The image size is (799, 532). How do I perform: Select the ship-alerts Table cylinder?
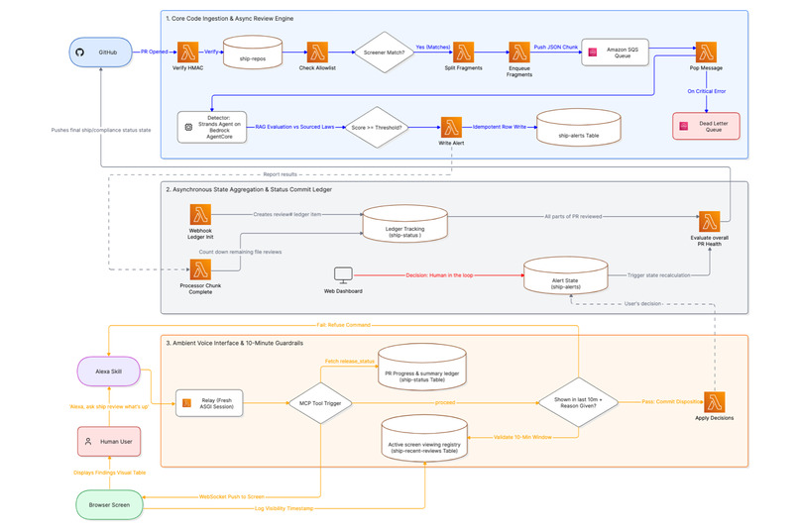click(x=578, y=127)
